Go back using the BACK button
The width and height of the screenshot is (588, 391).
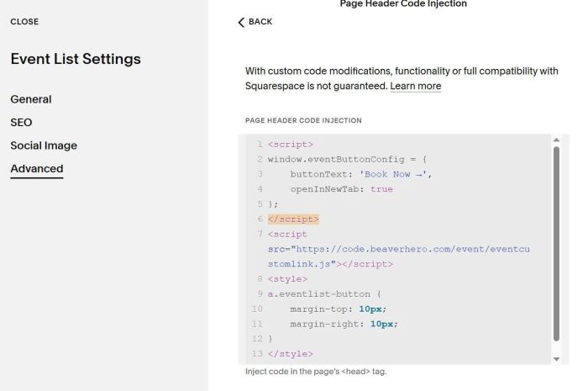[255, 22]
